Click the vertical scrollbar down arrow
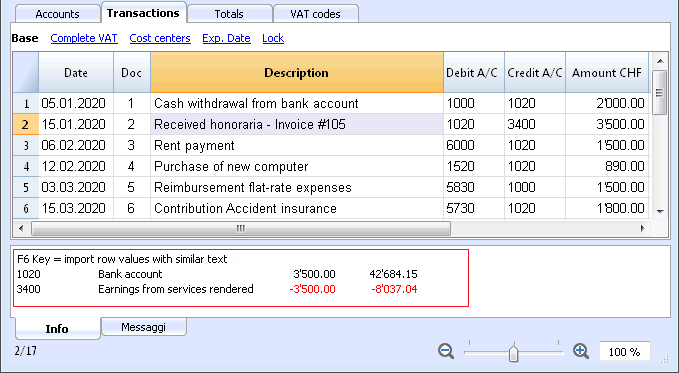This screenshot has height=373, width=679. click(x=660, y=211)
